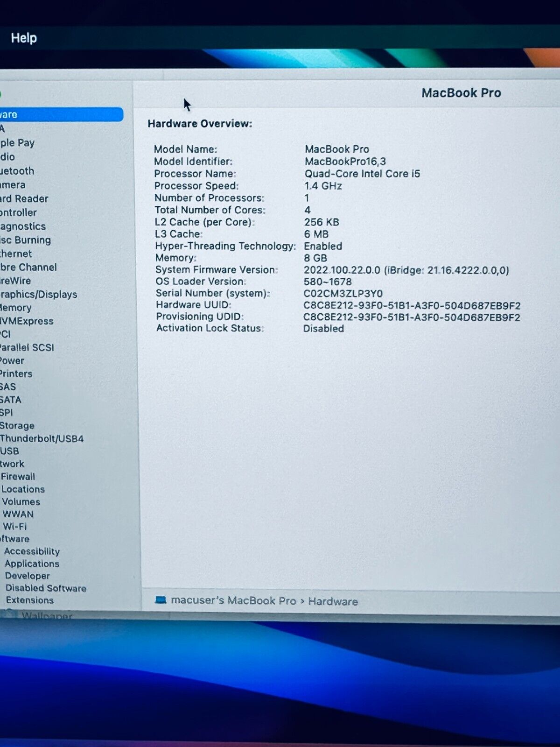Open the Graphics/Displays section

pos(38,294)
